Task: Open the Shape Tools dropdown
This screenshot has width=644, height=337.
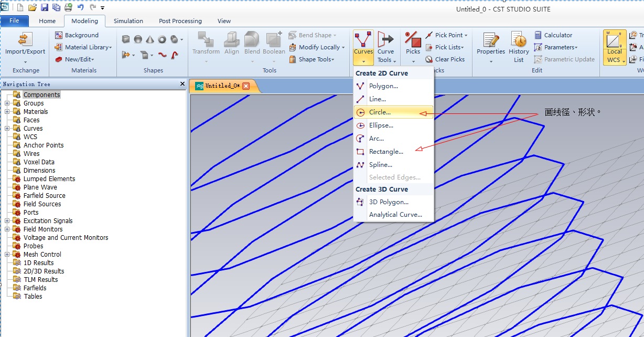Action: coord(312,59)
